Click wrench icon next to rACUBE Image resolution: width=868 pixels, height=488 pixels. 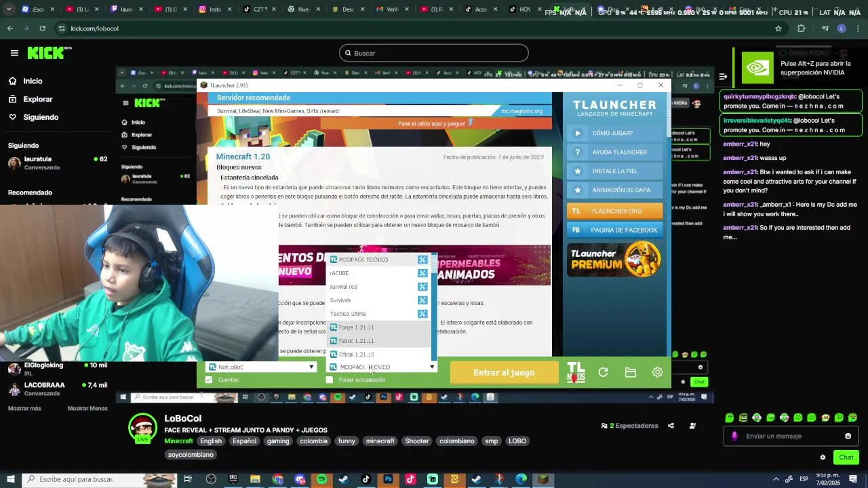click(422, 273)
